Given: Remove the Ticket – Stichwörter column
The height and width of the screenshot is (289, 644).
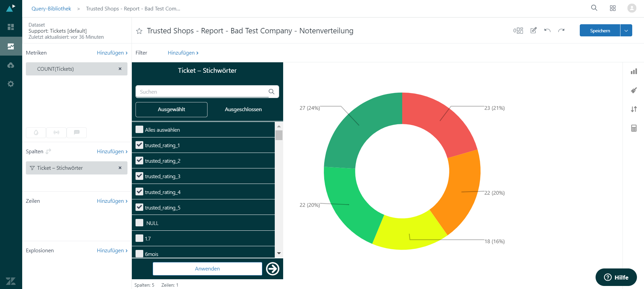Looking at the screenshot, I should coord(120,168).
